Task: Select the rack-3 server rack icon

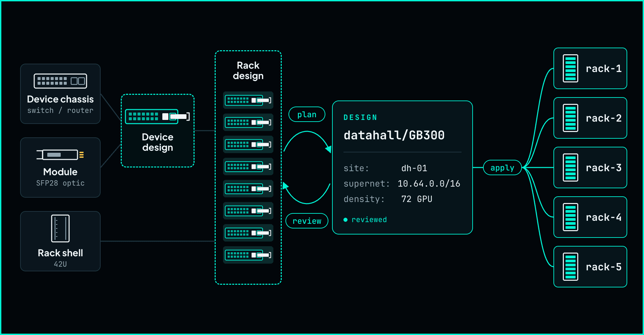Action: 571,167
